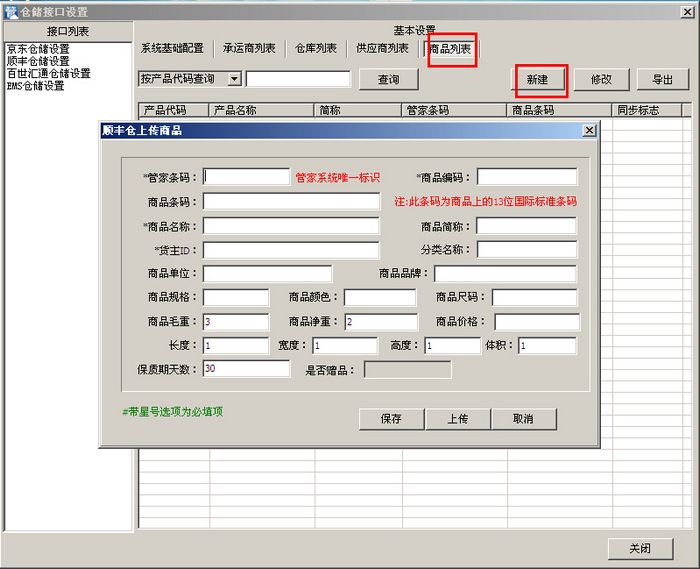Click the 简称 column header
This screenshot has width=700, height=569.
[358, 110]
